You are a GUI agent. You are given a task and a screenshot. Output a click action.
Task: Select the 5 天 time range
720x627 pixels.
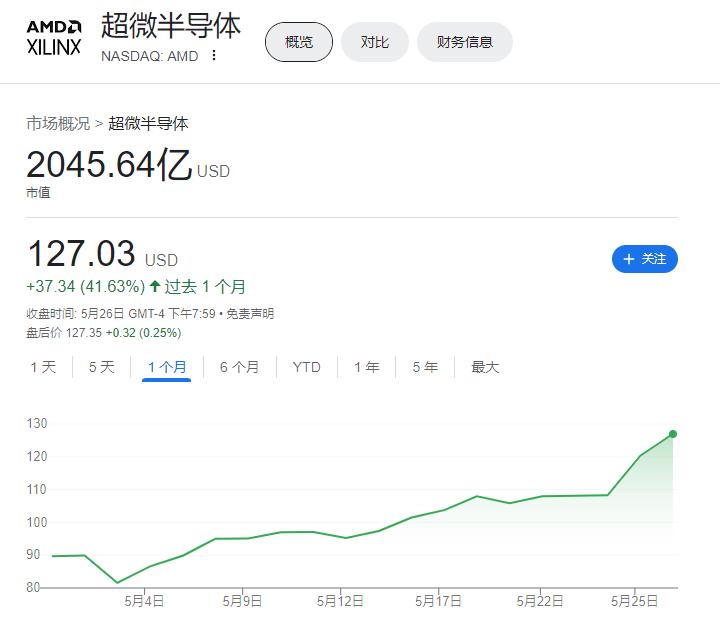(x=101, y=367)
